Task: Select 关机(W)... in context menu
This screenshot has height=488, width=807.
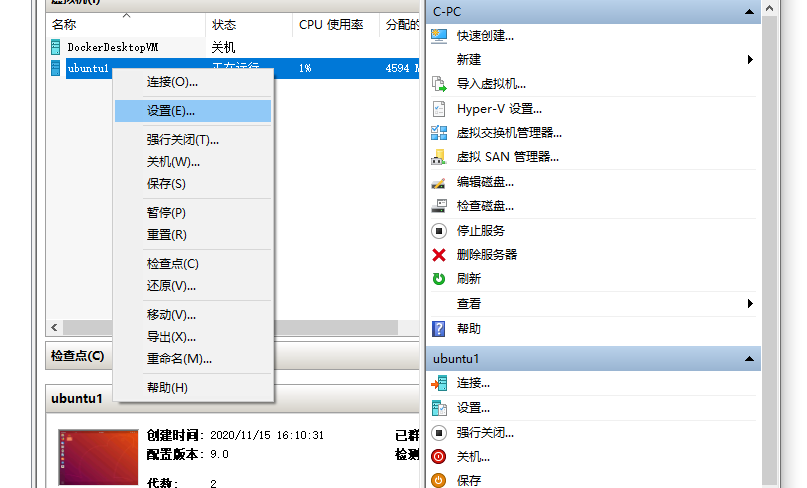Action: 193,162
